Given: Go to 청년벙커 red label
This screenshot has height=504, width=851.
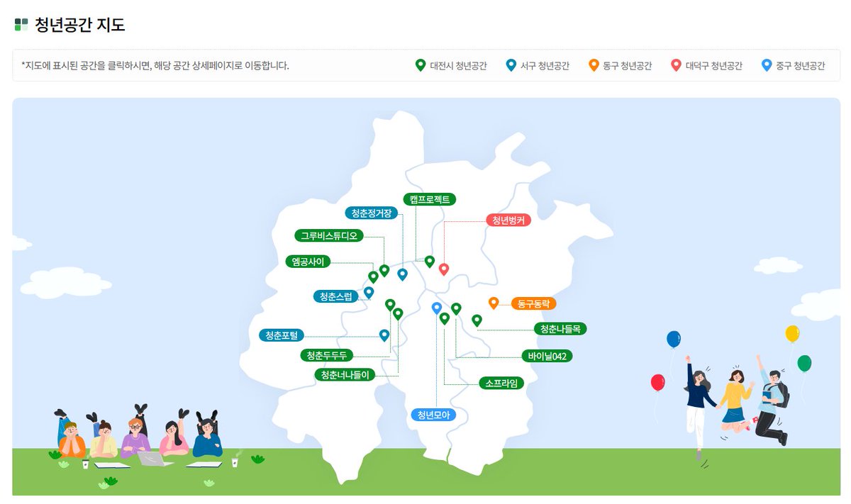Looking at the screenshot, I should pyautogui.click(x=508, y=220).
